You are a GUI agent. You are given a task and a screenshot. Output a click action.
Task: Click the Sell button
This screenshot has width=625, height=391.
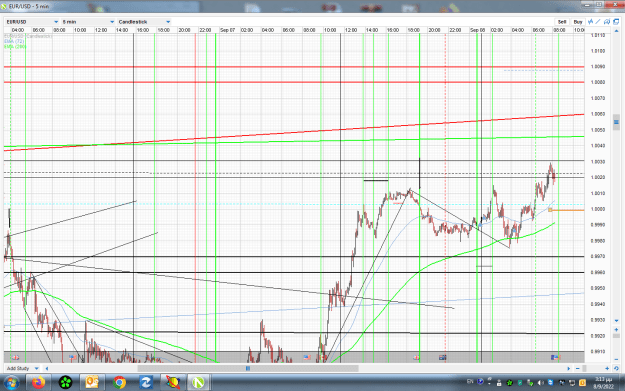click(562, 22)
